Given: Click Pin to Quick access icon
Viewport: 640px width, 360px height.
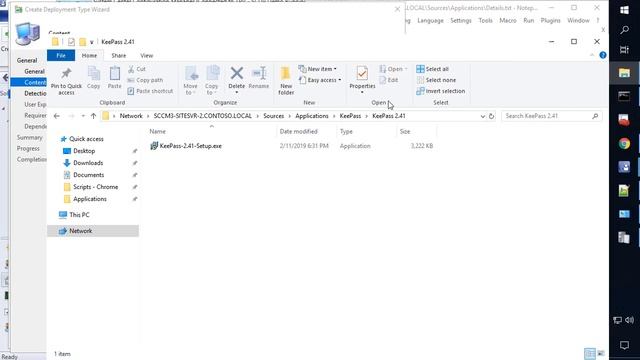Looking at the screenshot, I should tap(66, 73).
